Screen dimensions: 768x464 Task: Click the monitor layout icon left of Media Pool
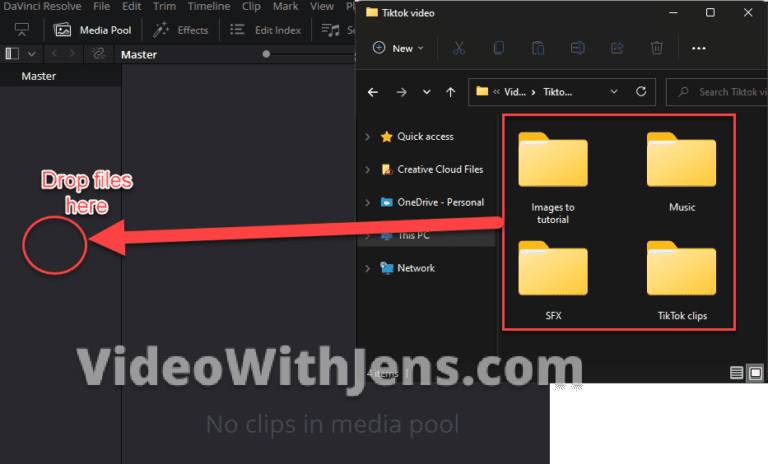22,30
